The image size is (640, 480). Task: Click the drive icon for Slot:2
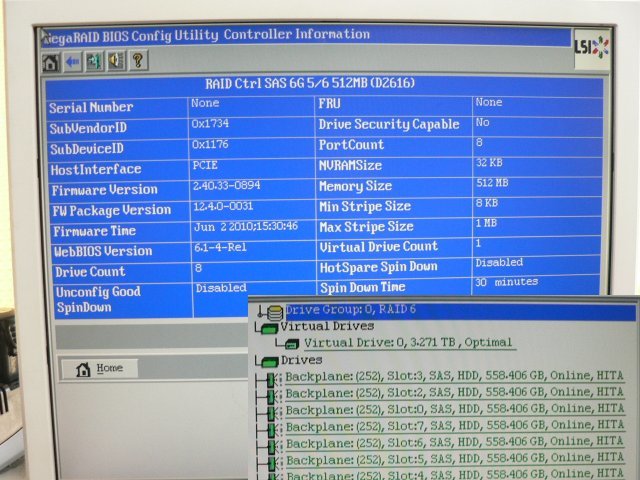(271, 396)
